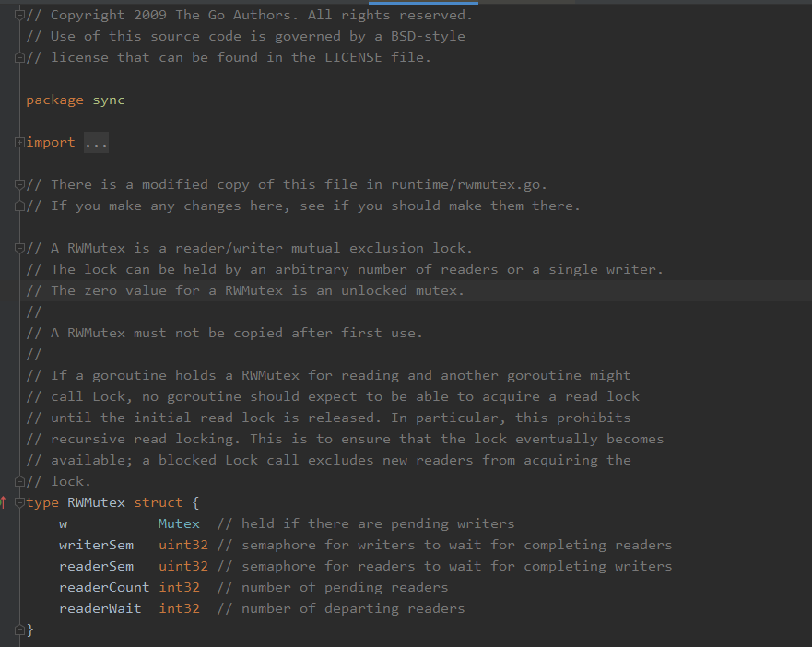Image resolution: width=812 pixels, height=647 pixels.
Task: Click fold end marker at 'lock.' comment
Action: coord(20,481)
